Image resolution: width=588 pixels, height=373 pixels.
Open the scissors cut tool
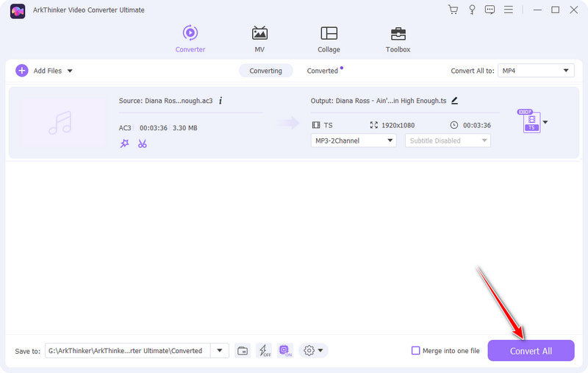142,143
